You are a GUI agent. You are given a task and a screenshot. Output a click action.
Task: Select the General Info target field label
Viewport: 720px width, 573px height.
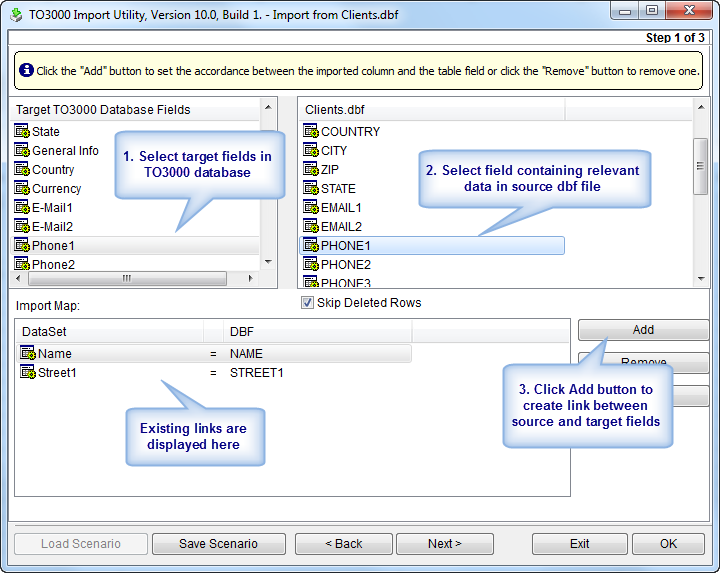(x=65, y=151)
